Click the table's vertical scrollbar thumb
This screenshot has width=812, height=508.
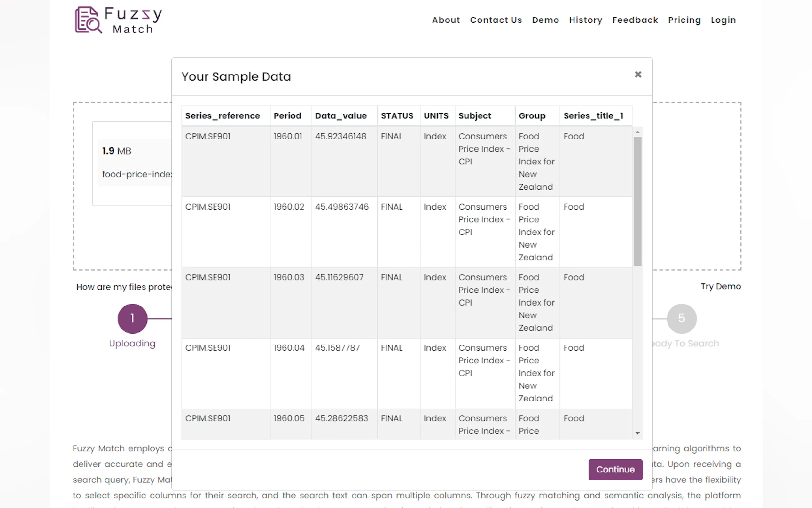point(637,202)
